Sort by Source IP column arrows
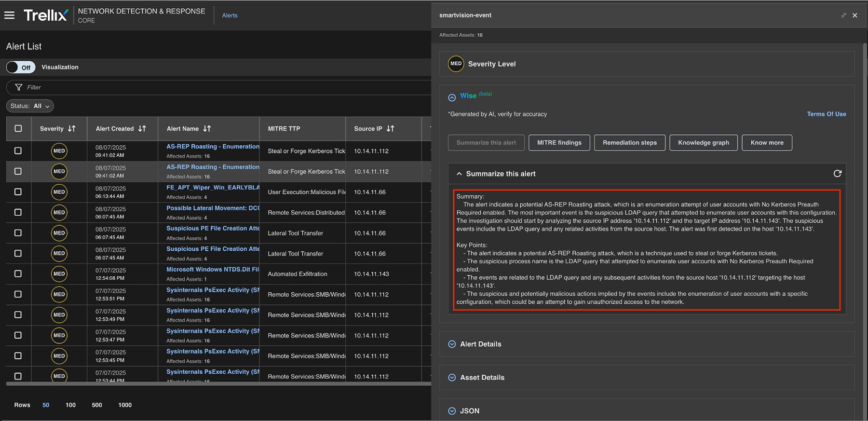This screenshot has width=868, height=421. click(391, 129)
